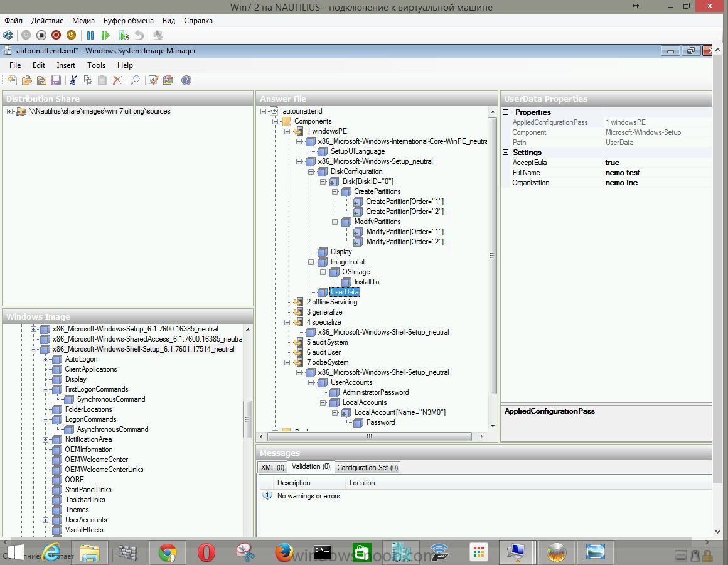Click the Answer File horizontal scrollbar thumb
Image resolution: width=728 pixels, height=565 pixels.
[x=370, y=436]
